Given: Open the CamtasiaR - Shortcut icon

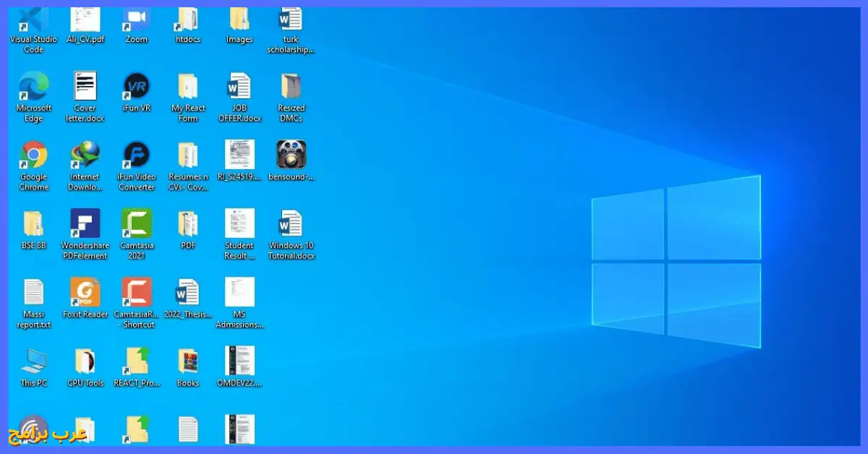Looking at the screenshot, I should coord(136,303).
